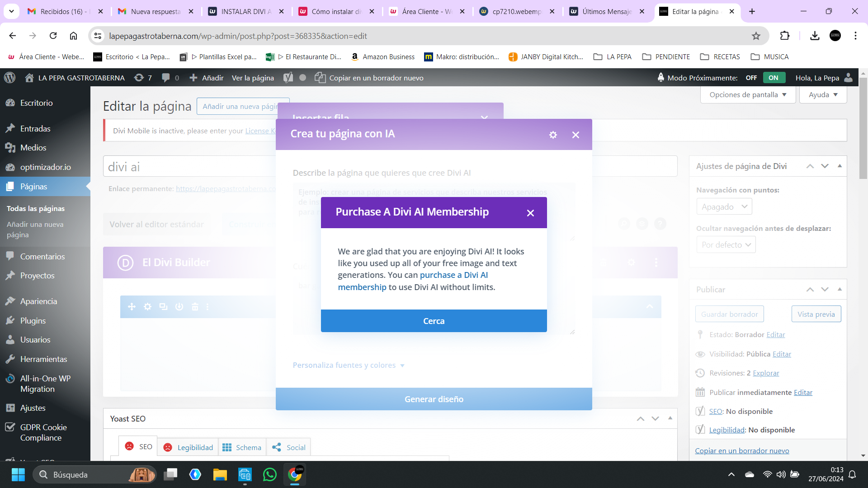Viewport: 868px width, 488px height.
Task: Click the Cerca button
Action: pyautogui.click(x=434, y=321)
